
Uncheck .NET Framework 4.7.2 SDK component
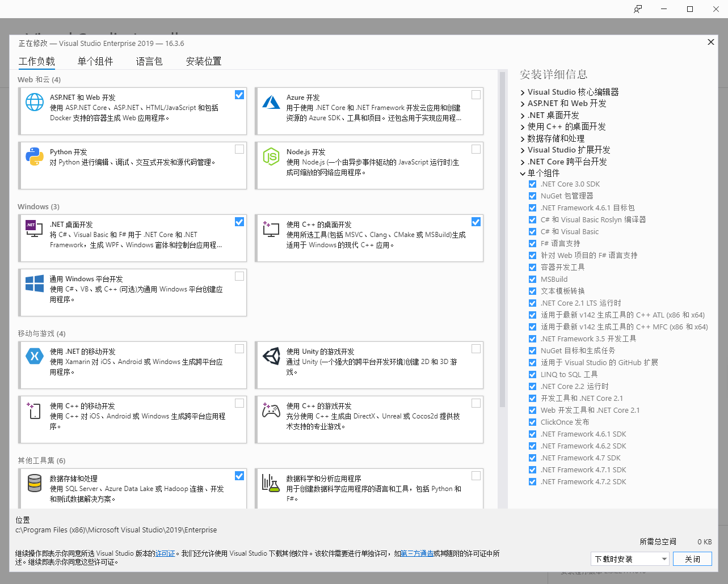pyautogui.click(x=532, y=481)
